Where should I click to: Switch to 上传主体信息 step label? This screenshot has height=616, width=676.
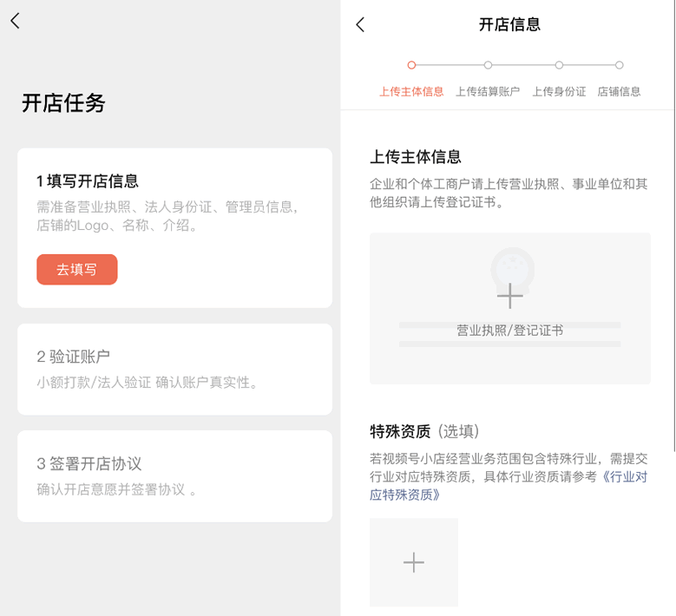click(411, 91)
